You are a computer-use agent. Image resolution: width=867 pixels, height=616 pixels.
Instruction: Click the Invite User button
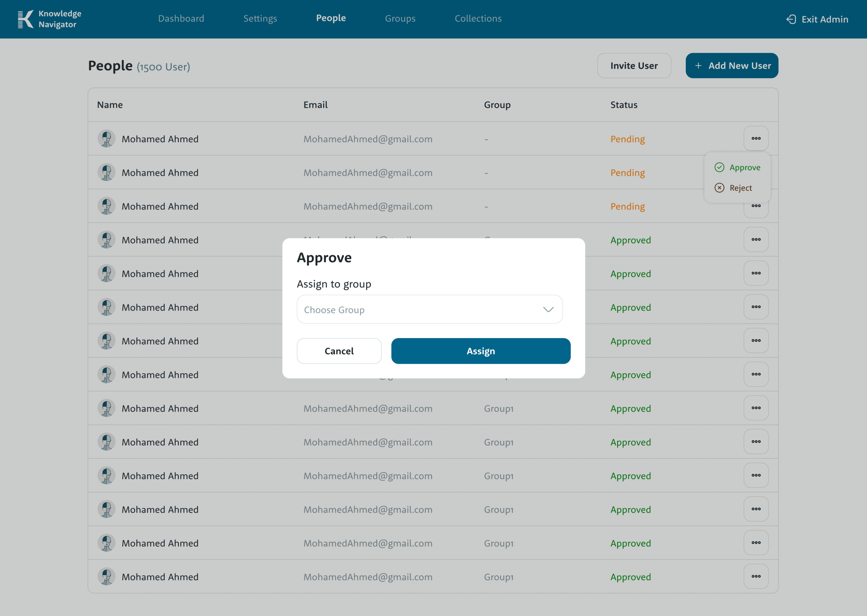pos(634,66)
